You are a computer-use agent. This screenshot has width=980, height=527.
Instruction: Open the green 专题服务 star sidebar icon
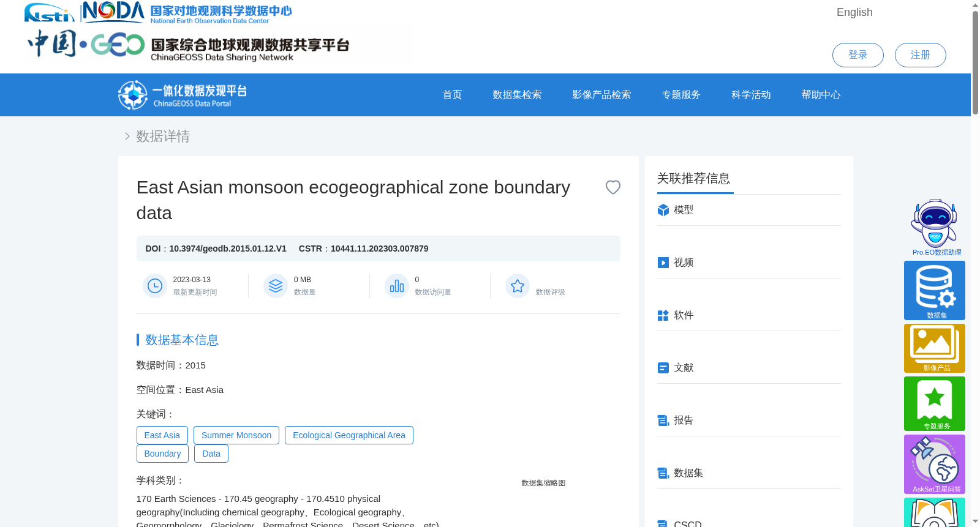934,403
